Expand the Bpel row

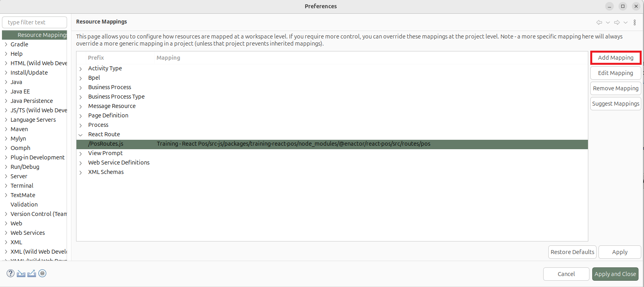(x=81, y=78)
